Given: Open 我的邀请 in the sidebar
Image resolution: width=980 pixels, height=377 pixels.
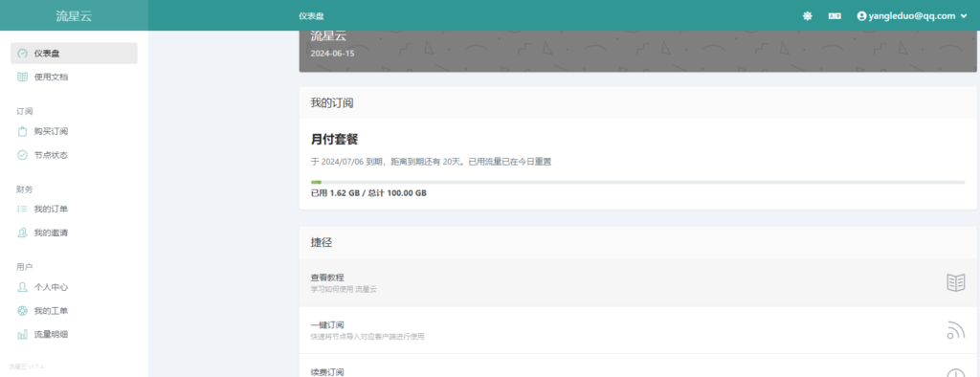Looking at the screenshot, I should pyautogui.click(x=74, y=233).
